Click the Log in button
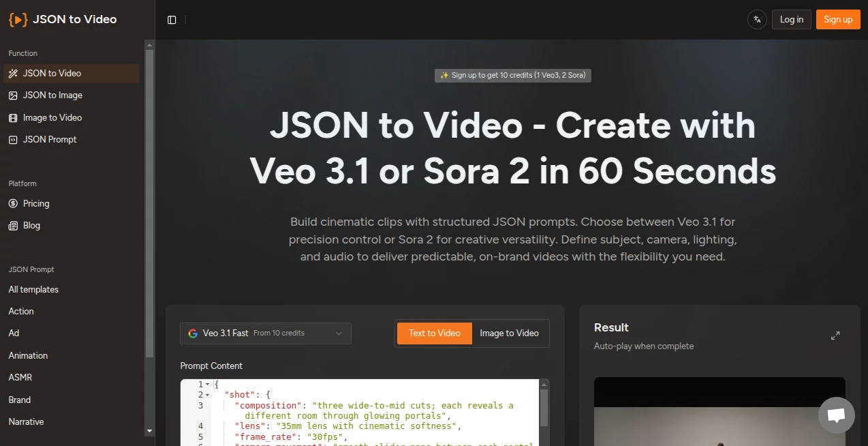 point(791,19)
